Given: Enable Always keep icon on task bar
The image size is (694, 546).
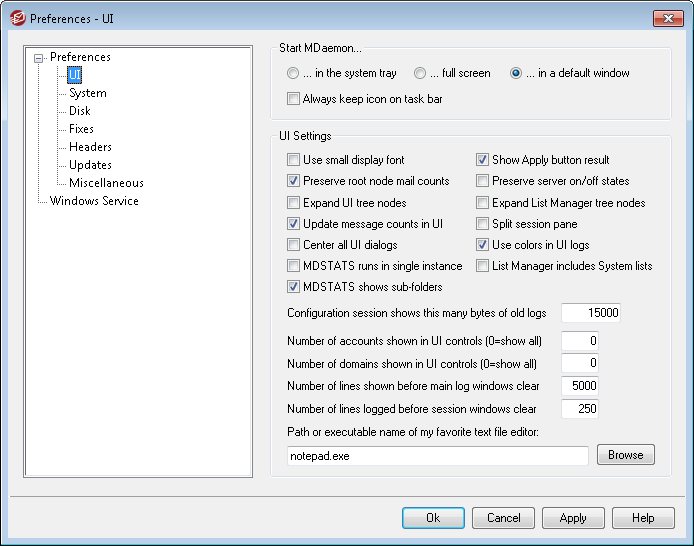Looking at the screenshot, I should coord(293,99).
